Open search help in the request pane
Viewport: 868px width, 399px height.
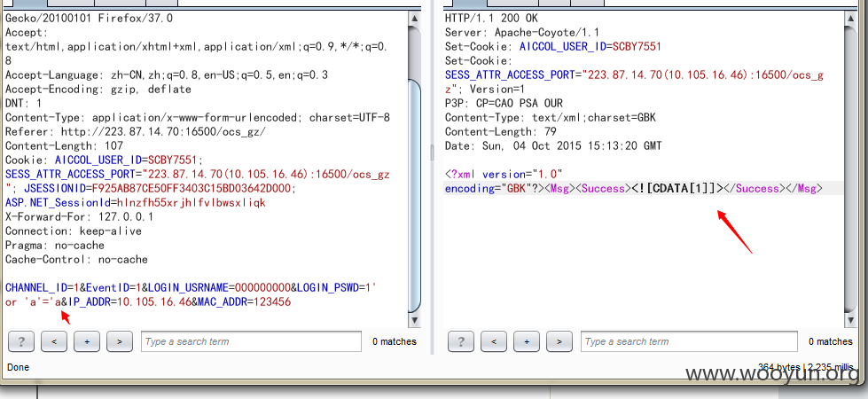point(21,341)
